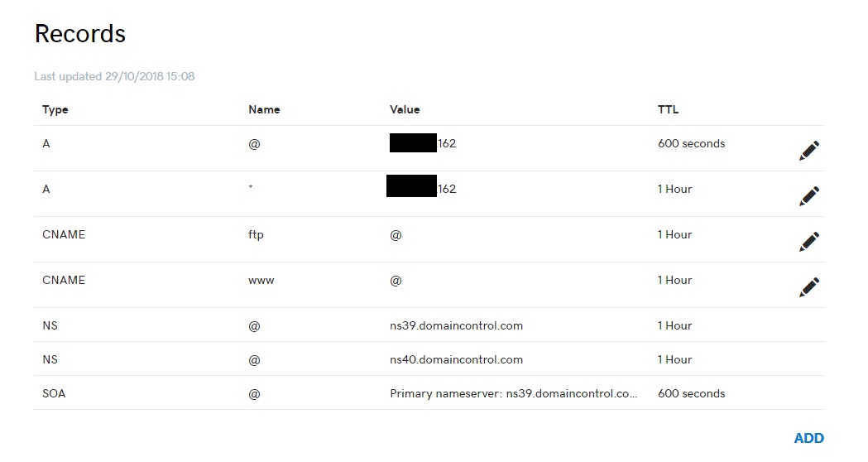
Task: Click the SOA record type cell
Action: coord(54,393)
